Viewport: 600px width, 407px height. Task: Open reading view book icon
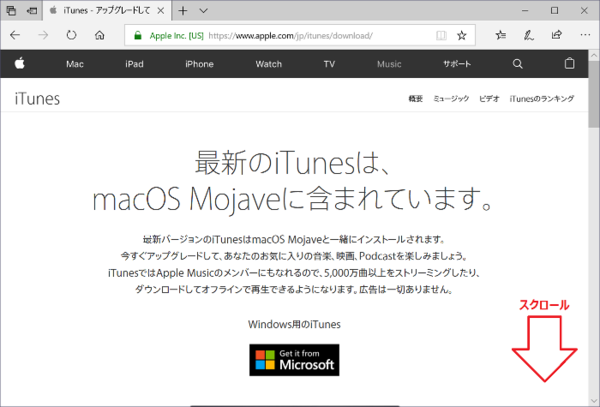[x=441, y=36]
